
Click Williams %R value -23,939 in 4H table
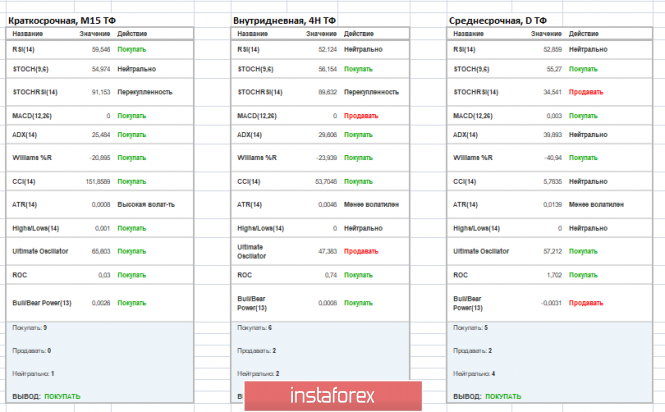[327, 157]
